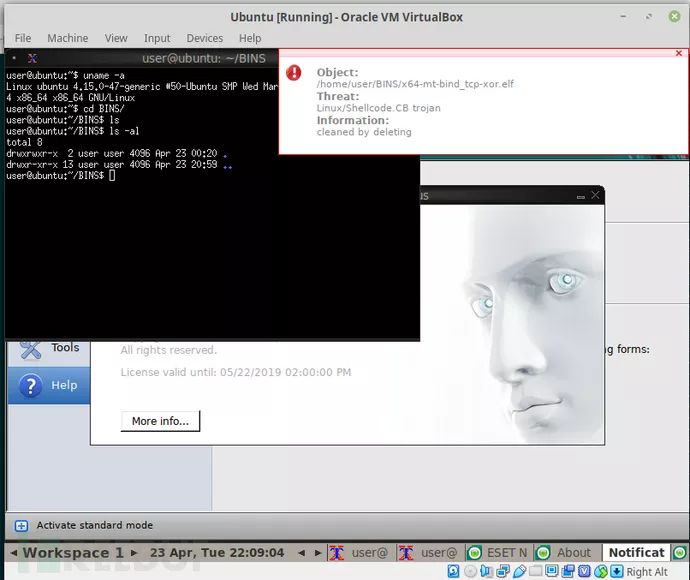Click the ESET tray icon at taskbar end
Screen dimensions: 690x580
point(679,553)
